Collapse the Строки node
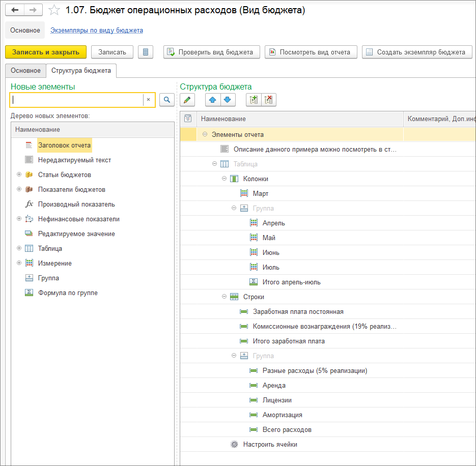Image resolution: width=476 pixels, height=466 pixels. [x=224, y=297]
